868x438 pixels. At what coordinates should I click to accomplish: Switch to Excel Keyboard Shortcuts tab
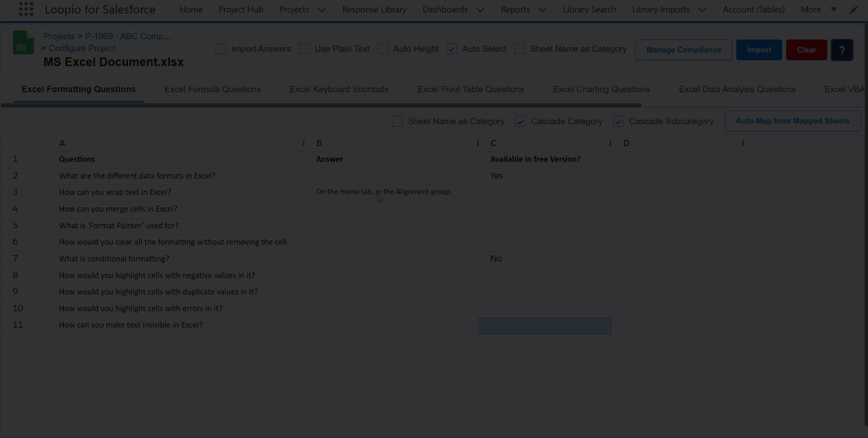(x=339, y=89)
